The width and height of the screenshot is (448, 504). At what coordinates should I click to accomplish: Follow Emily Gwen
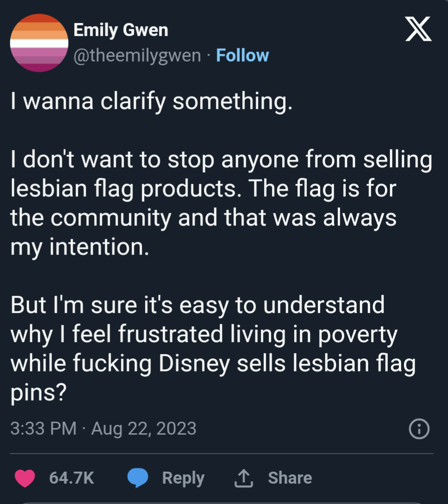click(x=242, y=56)
